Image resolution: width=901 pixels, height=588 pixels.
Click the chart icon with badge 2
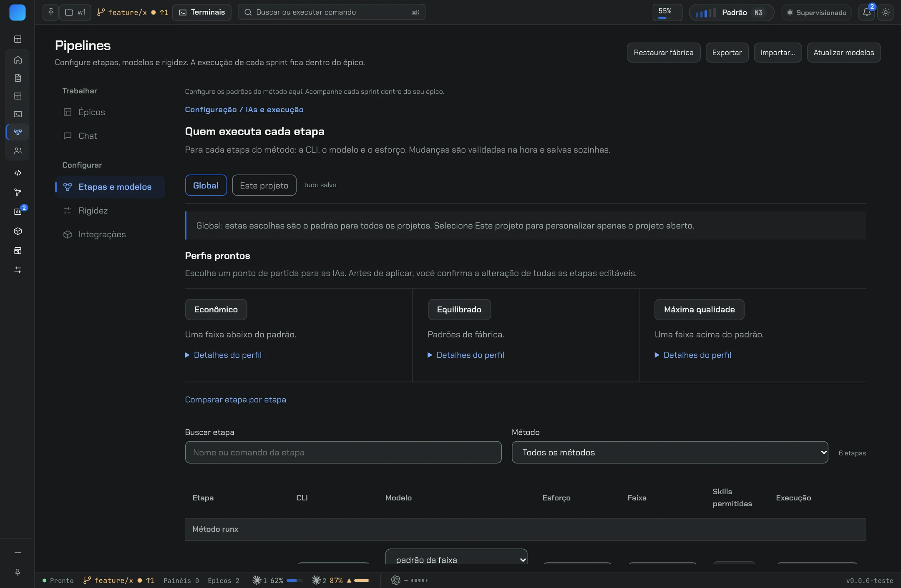click(x=18, y=211)
